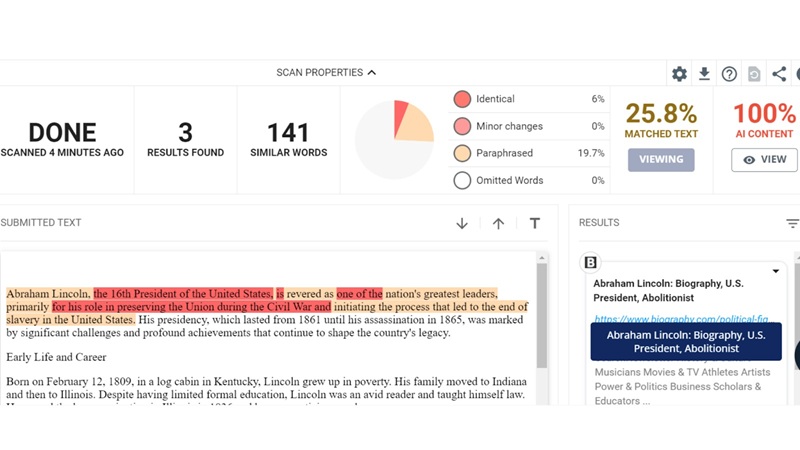Filter the results list
This screenshot has height=450, width=800.
(x=792, y=223)
